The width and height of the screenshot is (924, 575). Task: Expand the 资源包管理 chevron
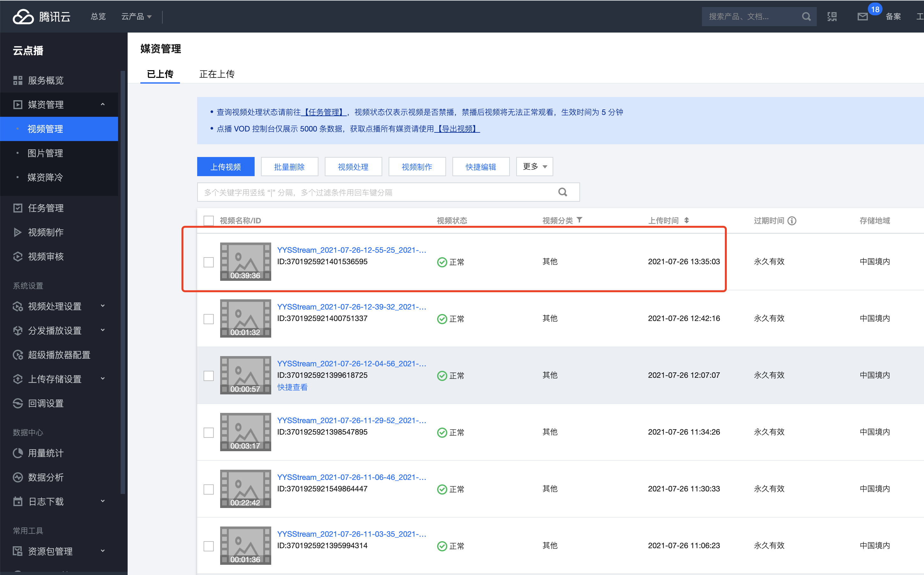click(x=103, y=551)
